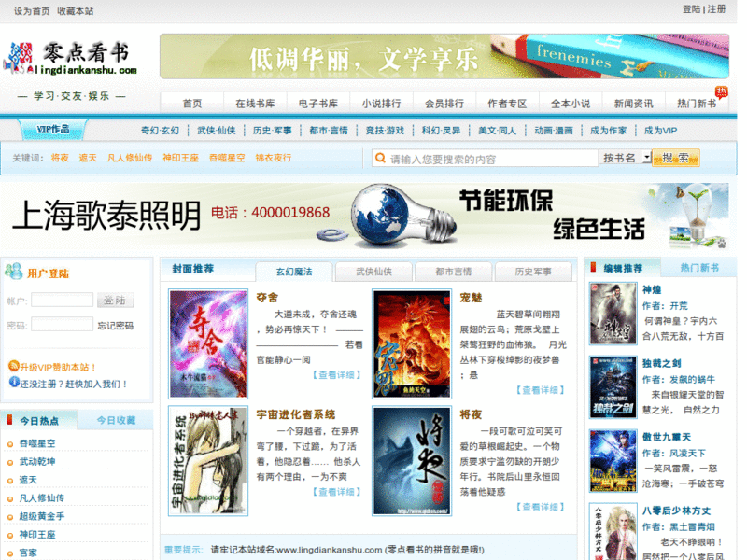
Task: Open the 竞技·游戏 category
Action: (x=385, y=131)
